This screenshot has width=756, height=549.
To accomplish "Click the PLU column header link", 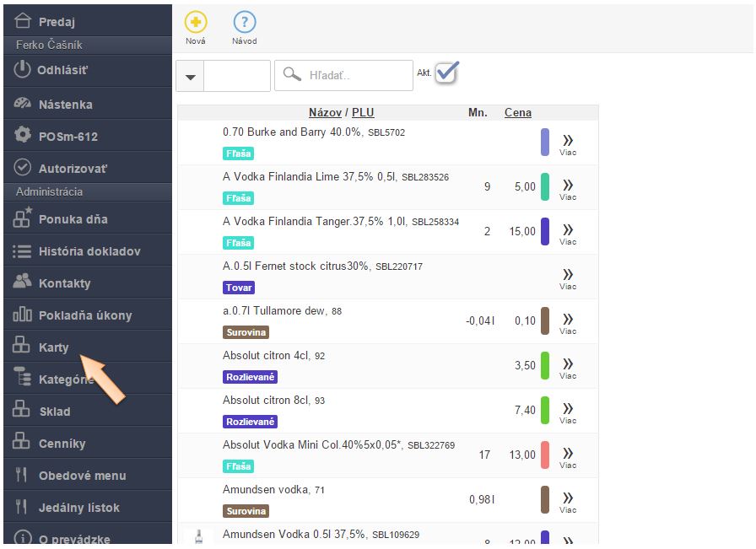I will (363, 113).
